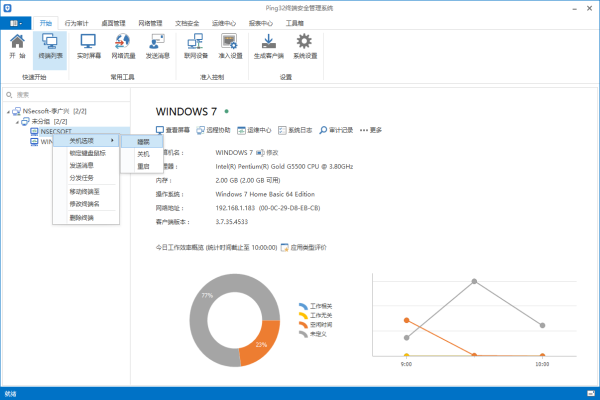Image resolution: width=600 pixels, height=400 pixels.
Task: Select 删除终端 in context menu
Action: pos(86,218)
